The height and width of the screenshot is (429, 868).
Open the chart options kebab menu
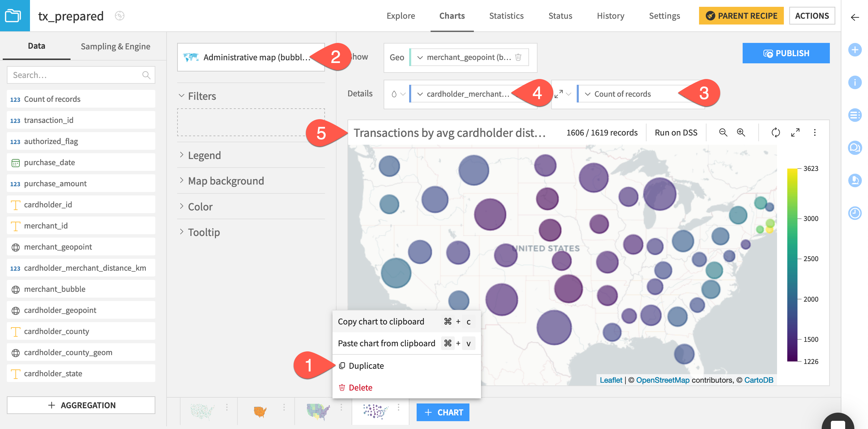pyautogui.click(x=815, y=132)
